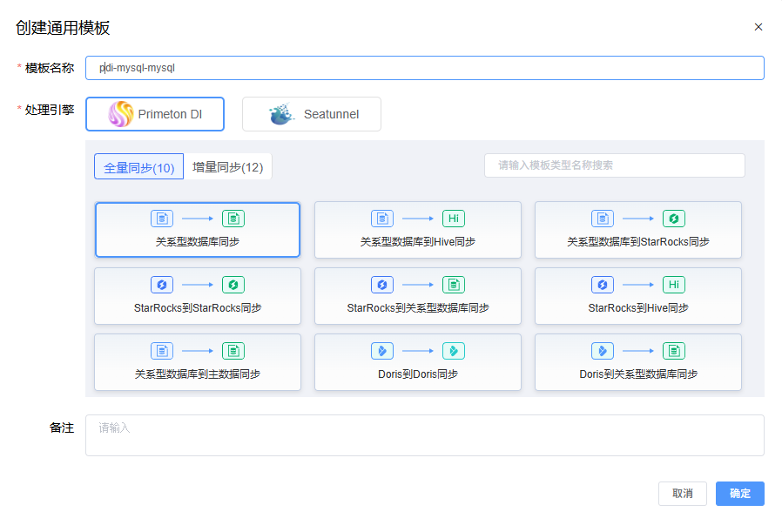Image resolution: width=782 pixels, height=532 pixels.
Task: Choose 关系型数据库到主数据同步 template
Action: pyautogui.click(x=198, y=363)
